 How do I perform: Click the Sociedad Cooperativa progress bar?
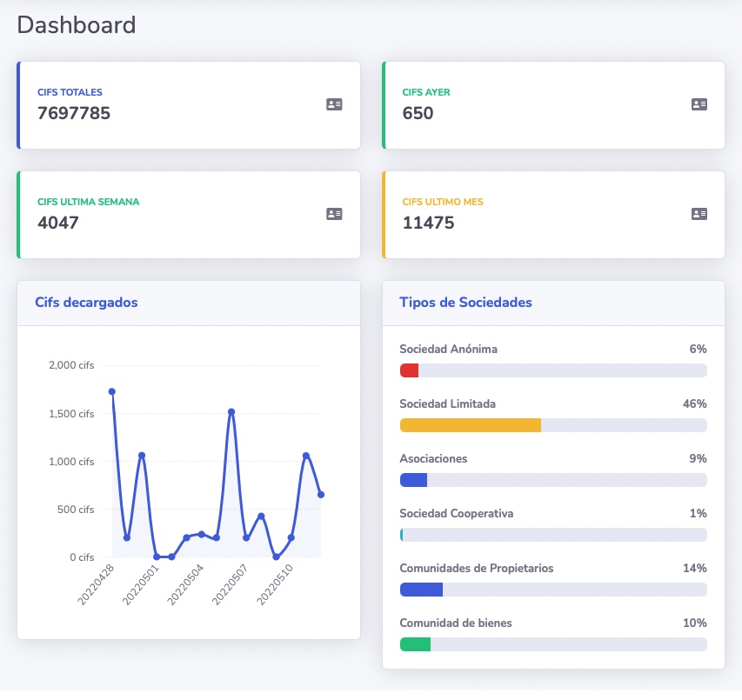[x=402, y=535]
